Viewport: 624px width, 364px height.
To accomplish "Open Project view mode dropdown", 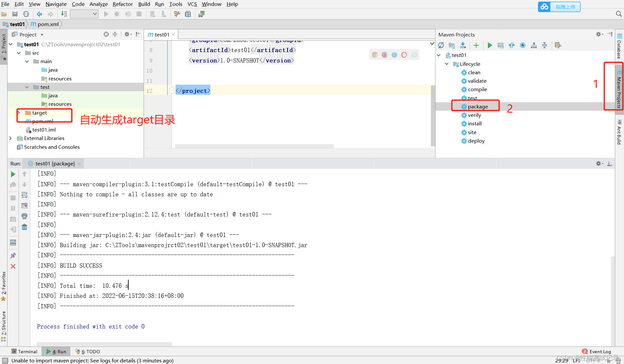I will (42, 35).
